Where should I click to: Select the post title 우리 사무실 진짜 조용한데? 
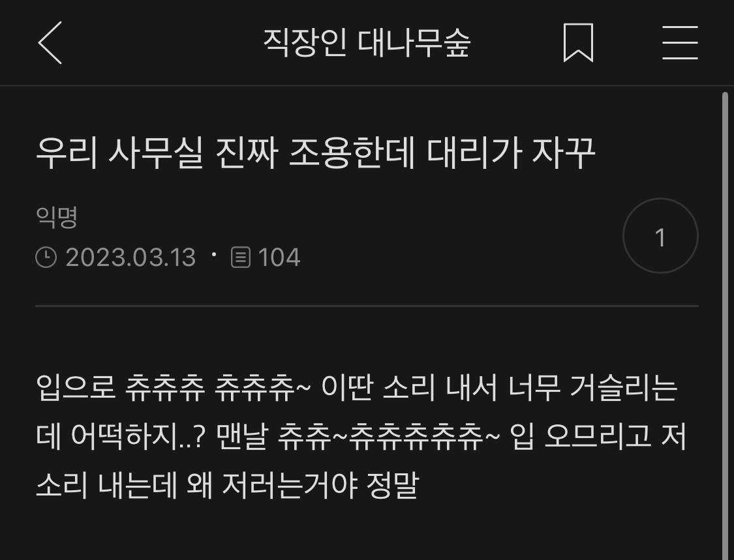[226, 153]
